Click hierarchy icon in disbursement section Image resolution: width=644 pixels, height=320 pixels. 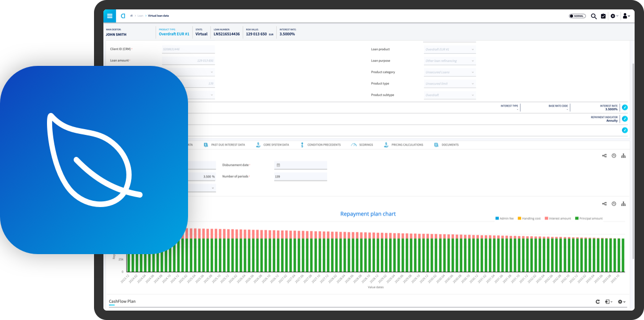tap(624, 156)
